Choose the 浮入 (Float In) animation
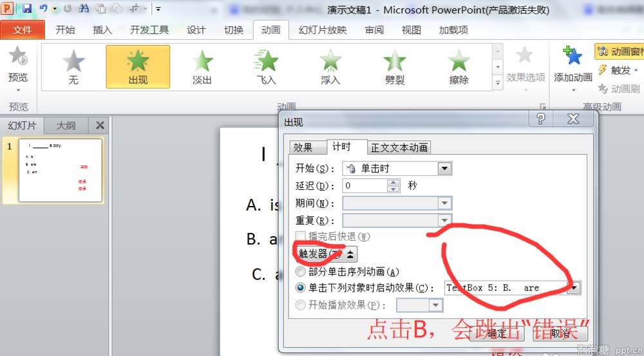 coord(330,67)
